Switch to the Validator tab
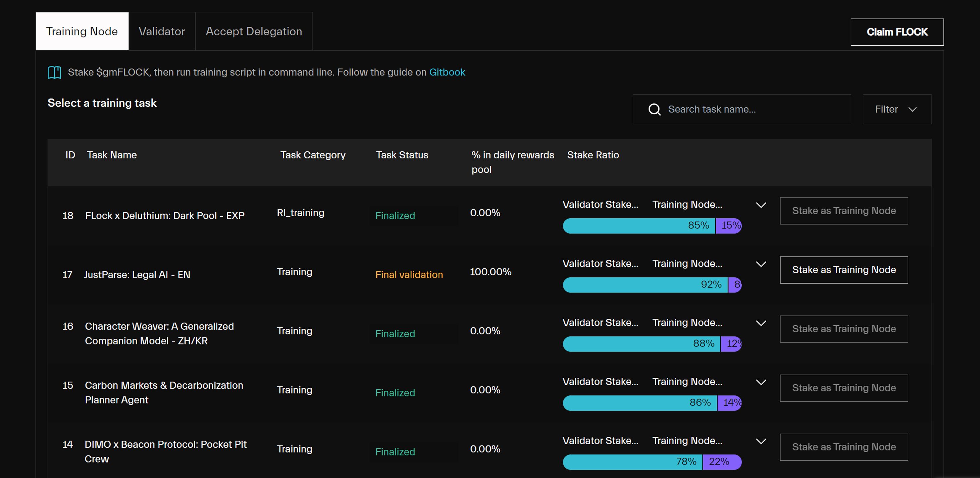The image size is (980, 478). pyautogui.click(x=162, y=31)
